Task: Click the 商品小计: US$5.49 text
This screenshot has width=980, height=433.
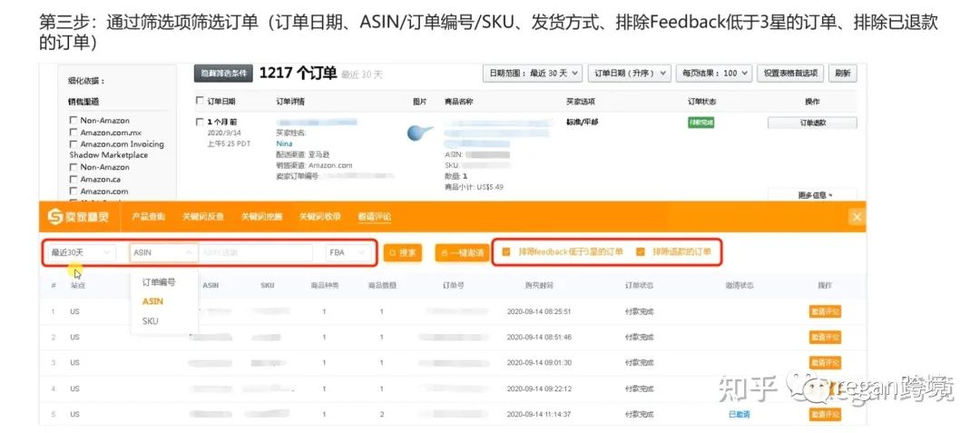Action: click(474, 187)
